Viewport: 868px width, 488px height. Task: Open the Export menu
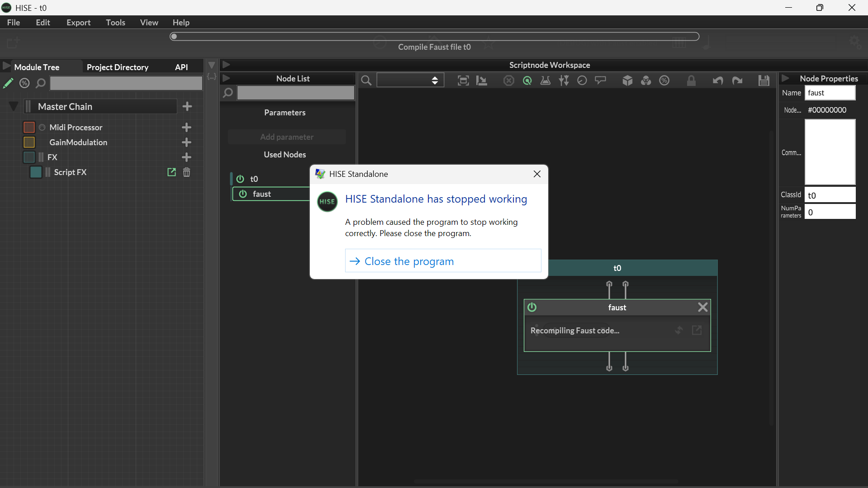click(78, 23)
